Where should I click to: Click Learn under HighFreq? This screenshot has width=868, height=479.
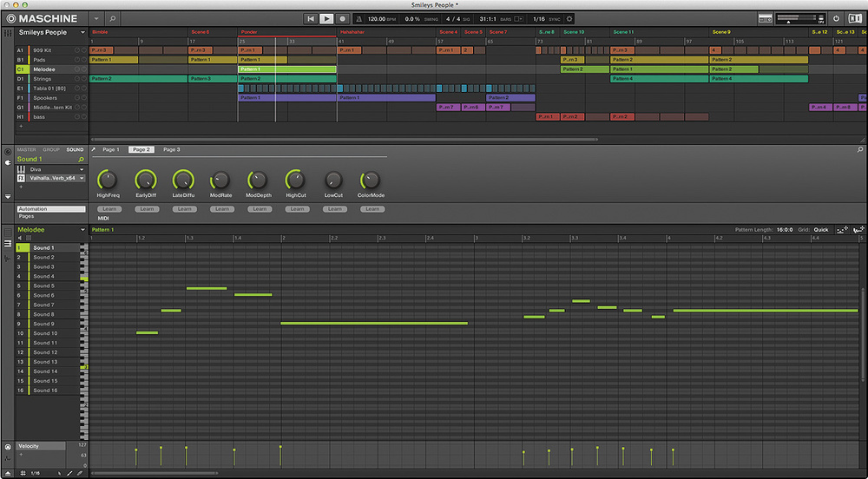(x=109, y=209)
